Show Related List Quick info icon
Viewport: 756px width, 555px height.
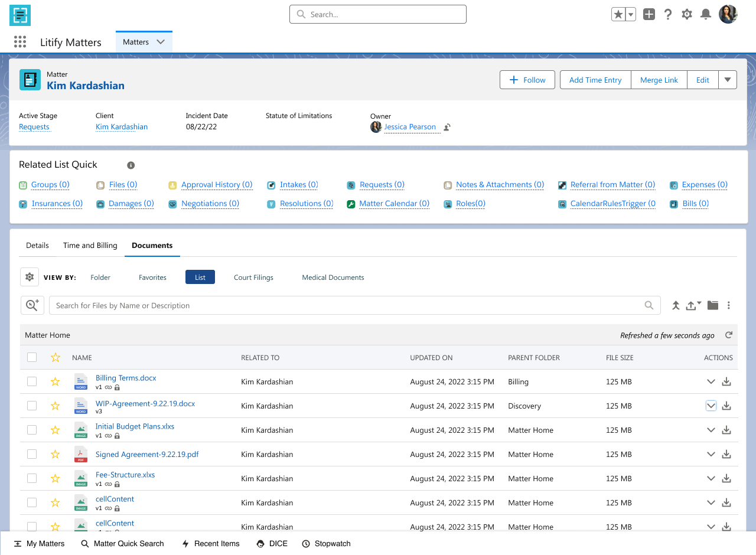pos(131,165)
